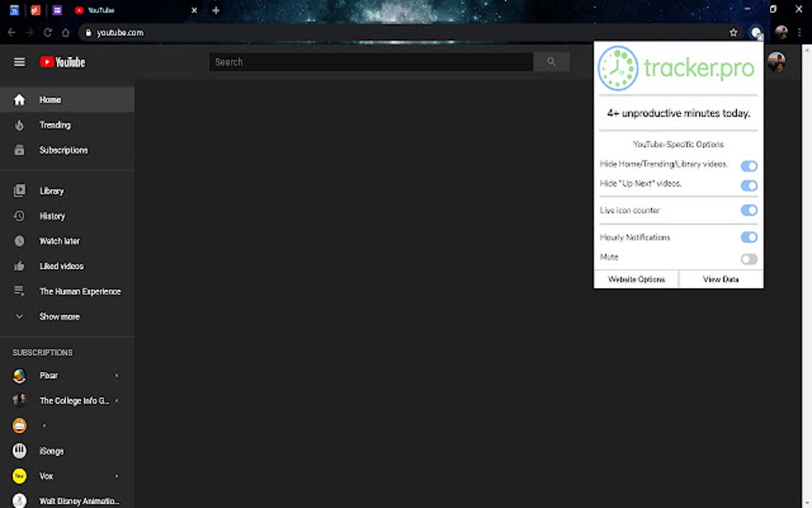Viewport: 812px width, 508px height.
Task: Select the Trending flame icon in sidebar
Action: click(19, 125)
